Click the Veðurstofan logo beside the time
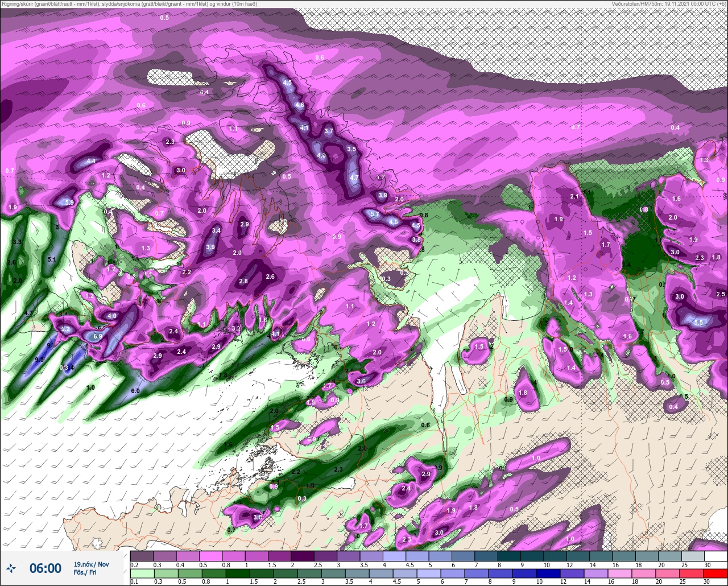Viewport: 728px width, 586px height. [11, 568]
